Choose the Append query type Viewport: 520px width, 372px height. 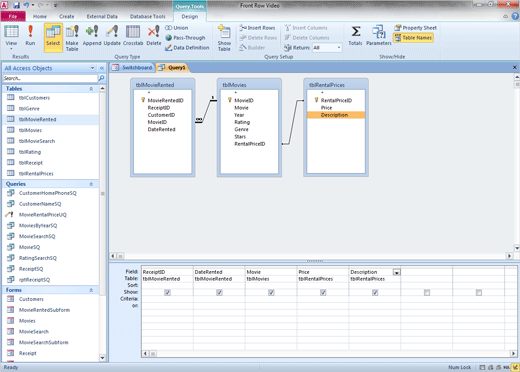(x=92, y=35)
